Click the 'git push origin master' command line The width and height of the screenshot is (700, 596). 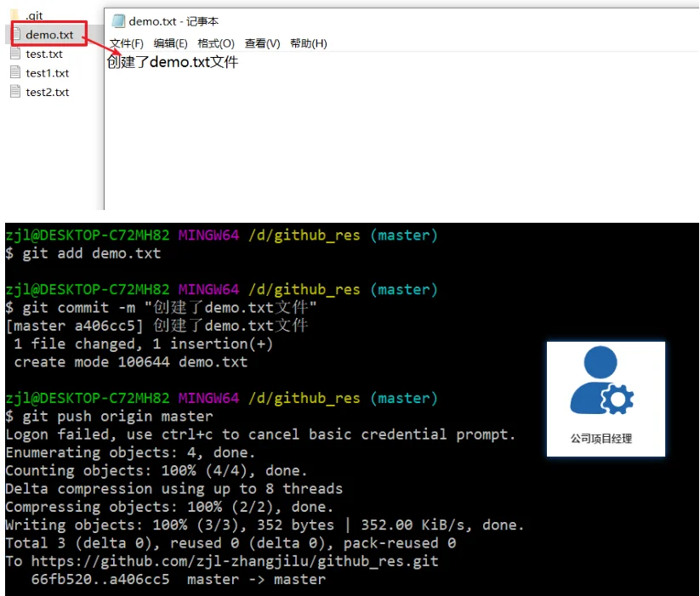117,417
